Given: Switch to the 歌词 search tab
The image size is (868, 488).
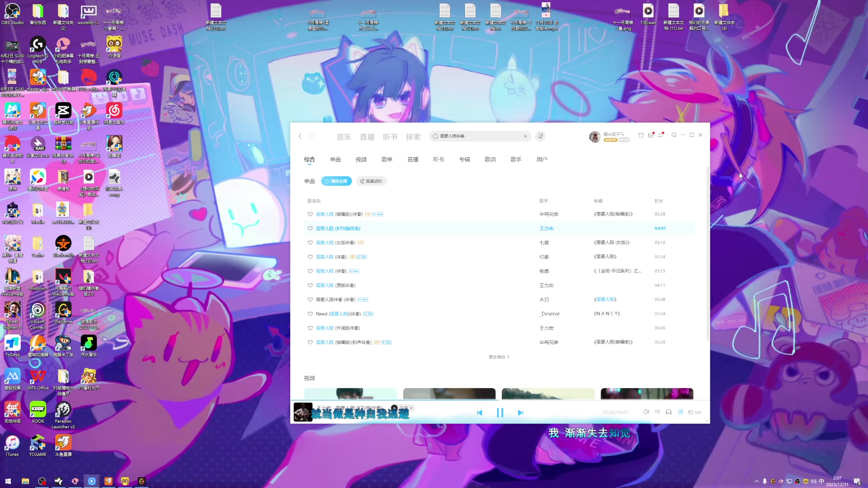Looking at the screenshot, I should pos(490,160).
